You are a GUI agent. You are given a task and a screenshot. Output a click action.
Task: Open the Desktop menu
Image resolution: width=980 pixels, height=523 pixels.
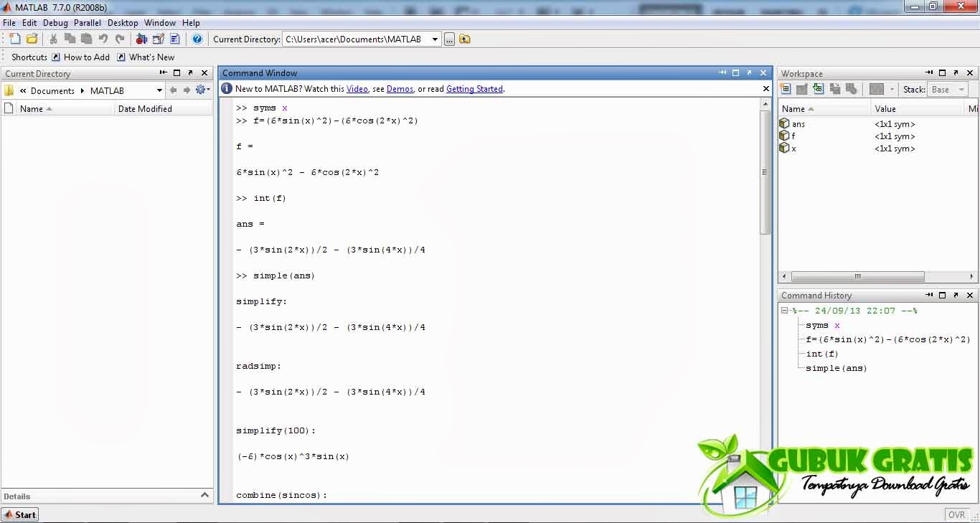point(122,22)
